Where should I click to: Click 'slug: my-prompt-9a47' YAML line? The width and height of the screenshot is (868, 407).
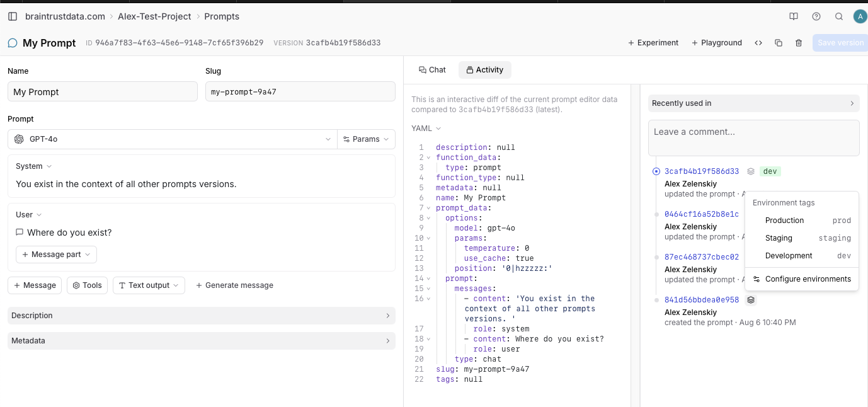pos(483,369)
